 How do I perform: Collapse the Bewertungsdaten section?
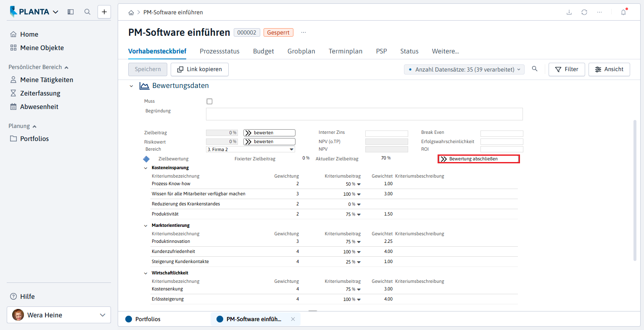[131, 86]
